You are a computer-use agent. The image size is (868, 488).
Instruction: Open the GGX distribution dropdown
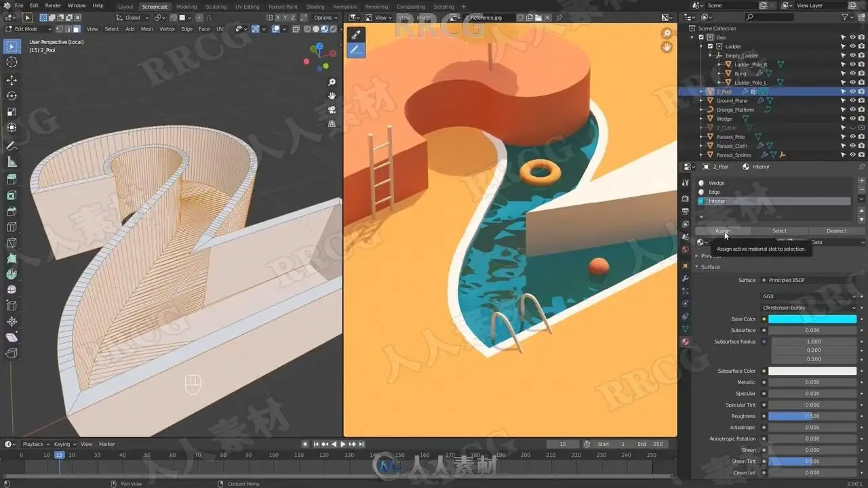coord(810,296)
